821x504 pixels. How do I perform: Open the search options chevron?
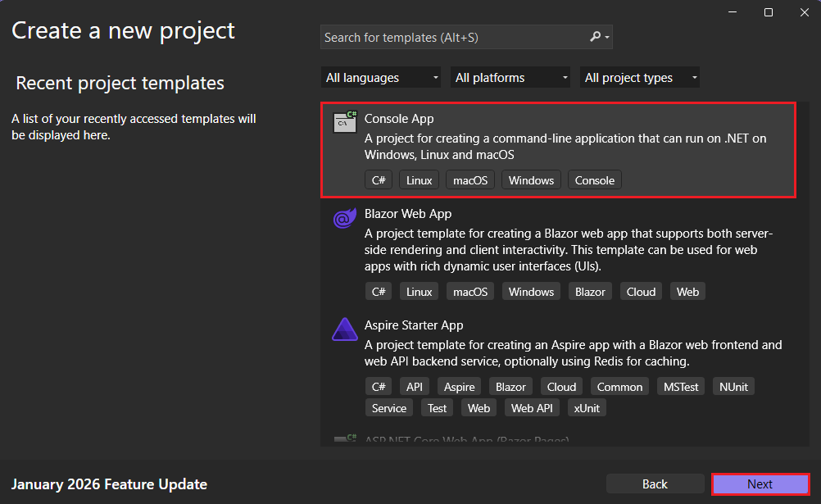click(x=606, y=37)
